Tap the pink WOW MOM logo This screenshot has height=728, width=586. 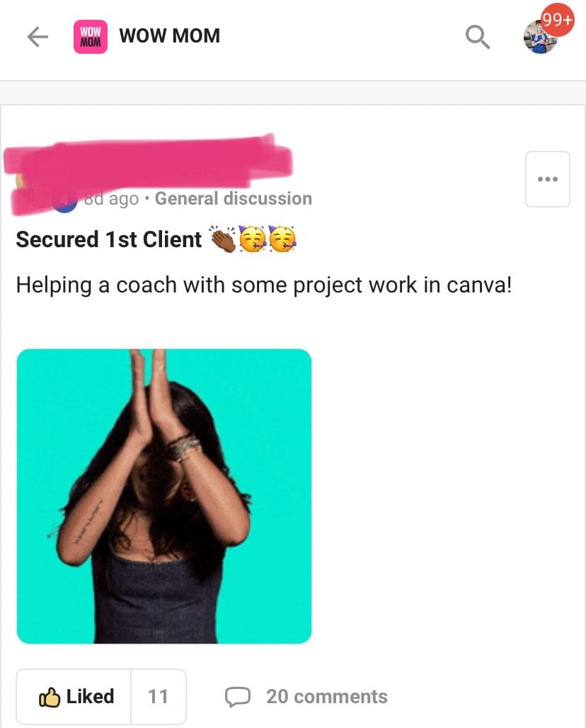coord(91,37)
